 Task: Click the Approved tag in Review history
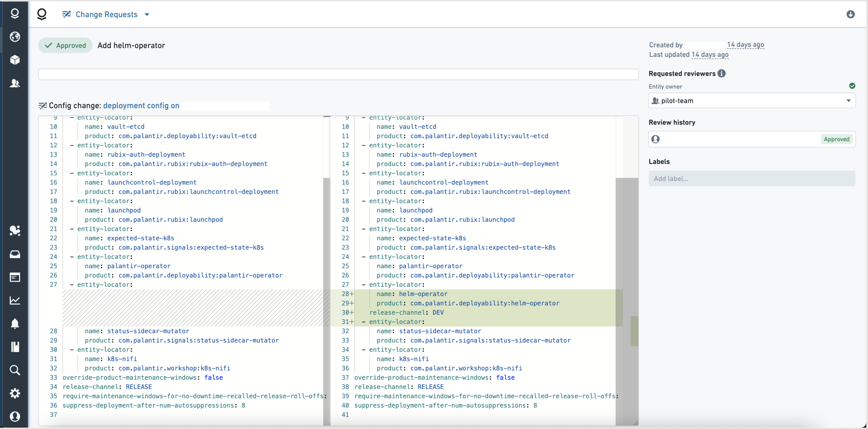836,139
